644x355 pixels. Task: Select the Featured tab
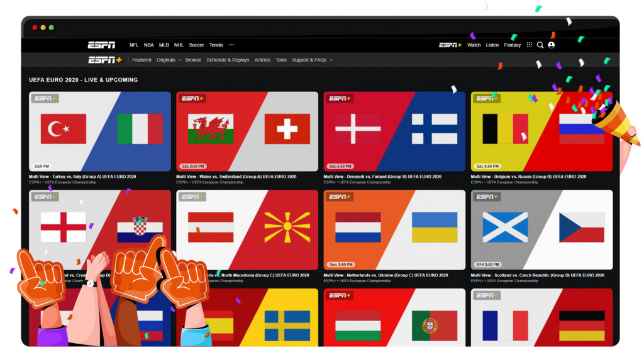142,60
